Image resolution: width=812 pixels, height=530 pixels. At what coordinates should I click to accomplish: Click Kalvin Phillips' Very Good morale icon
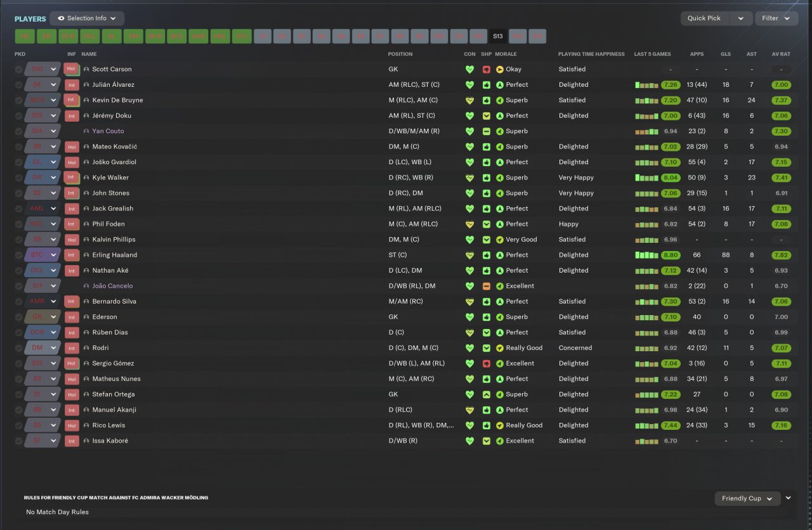(500, 240)
